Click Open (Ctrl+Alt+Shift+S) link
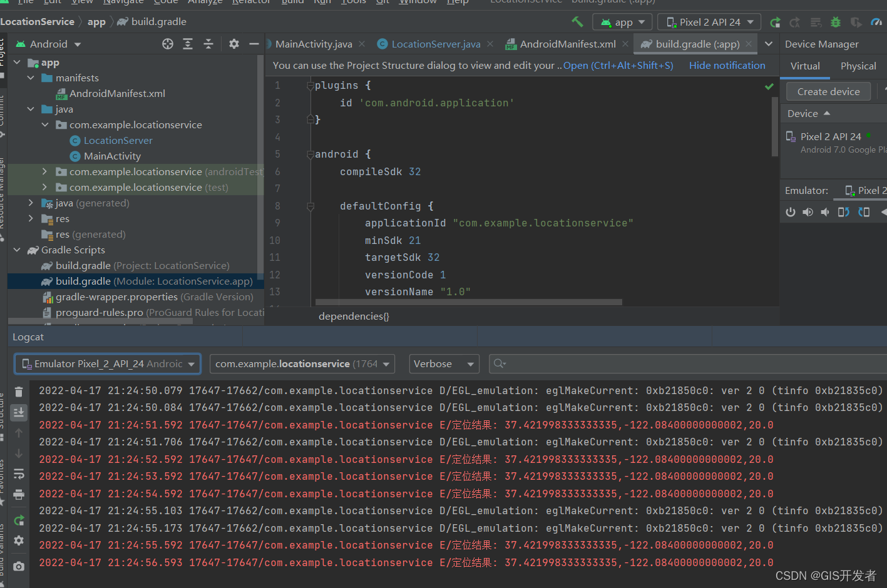Image resolution: width=887 pixels, height=588 pixels. click(x=618, y=65)
